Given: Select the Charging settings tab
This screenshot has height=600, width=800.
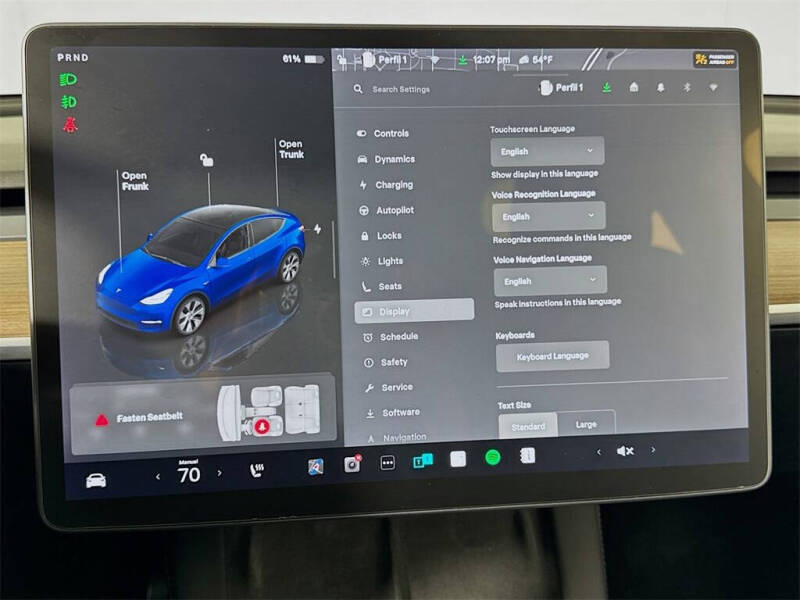Looking at the screenshot, I should click(x=391, y=185).
